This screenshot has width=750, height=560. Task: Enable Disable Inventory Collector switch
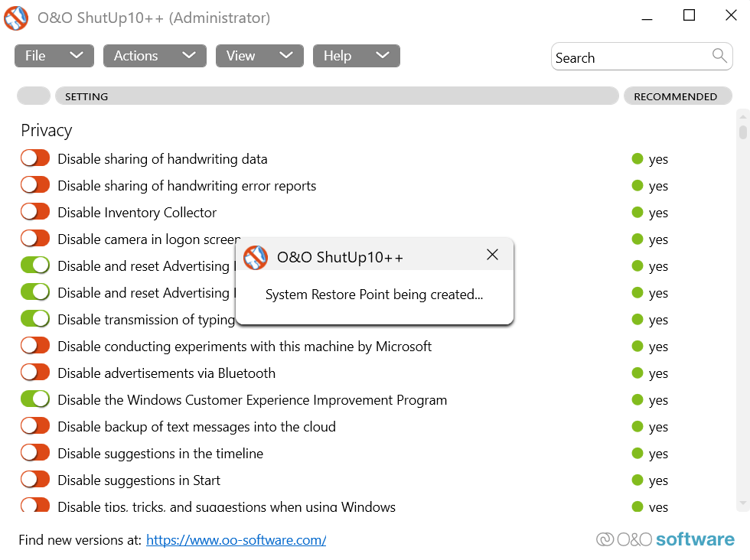35,212
